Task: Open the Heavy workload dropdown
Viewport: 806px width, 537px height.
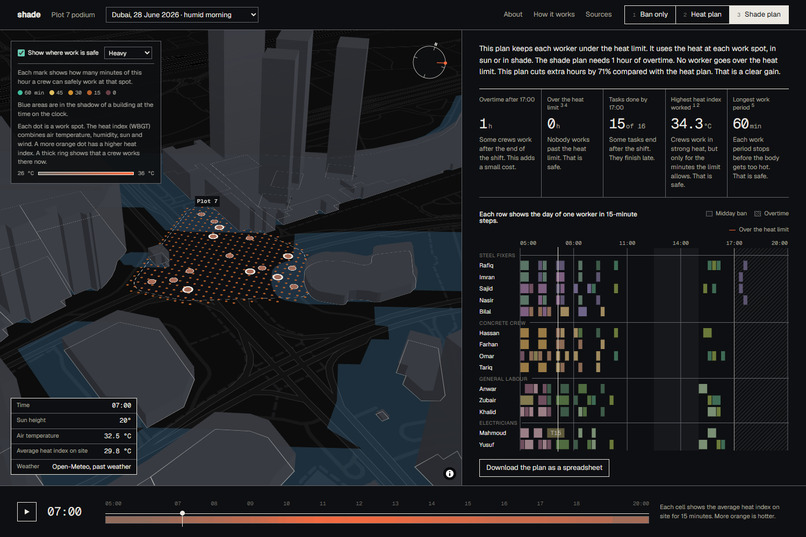Action: tap(128, 53)
